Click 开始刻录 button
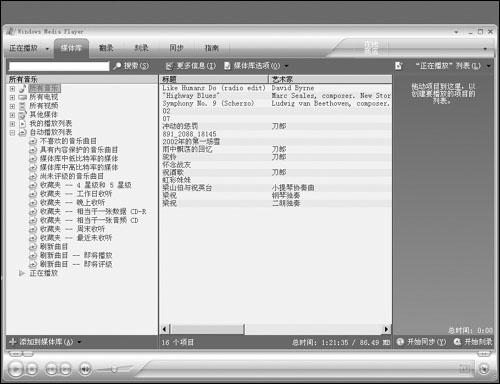500x384 pixels. pos(473,342)
